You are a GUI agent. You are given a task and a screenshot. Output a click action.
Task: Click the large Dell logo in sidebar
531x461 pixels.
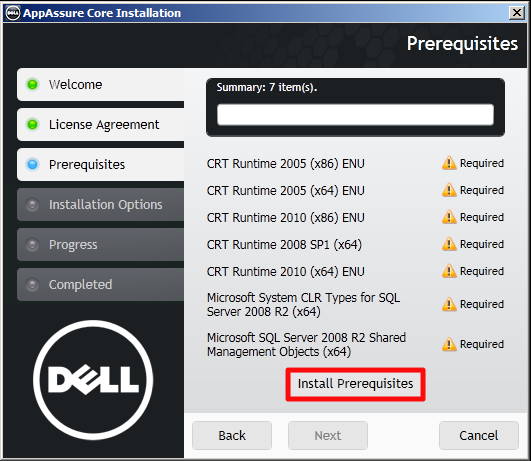coord(93,380)
